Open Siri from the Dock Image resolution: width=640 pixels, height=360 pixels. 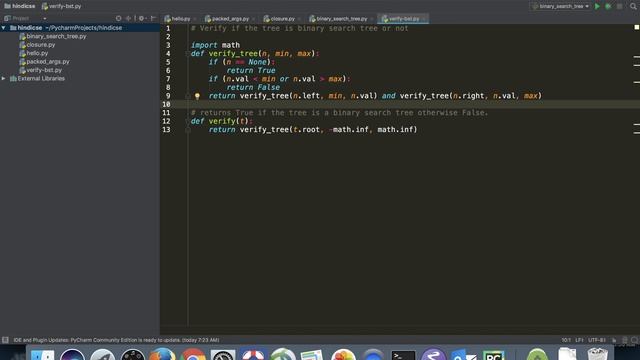[x=72, y=354]
